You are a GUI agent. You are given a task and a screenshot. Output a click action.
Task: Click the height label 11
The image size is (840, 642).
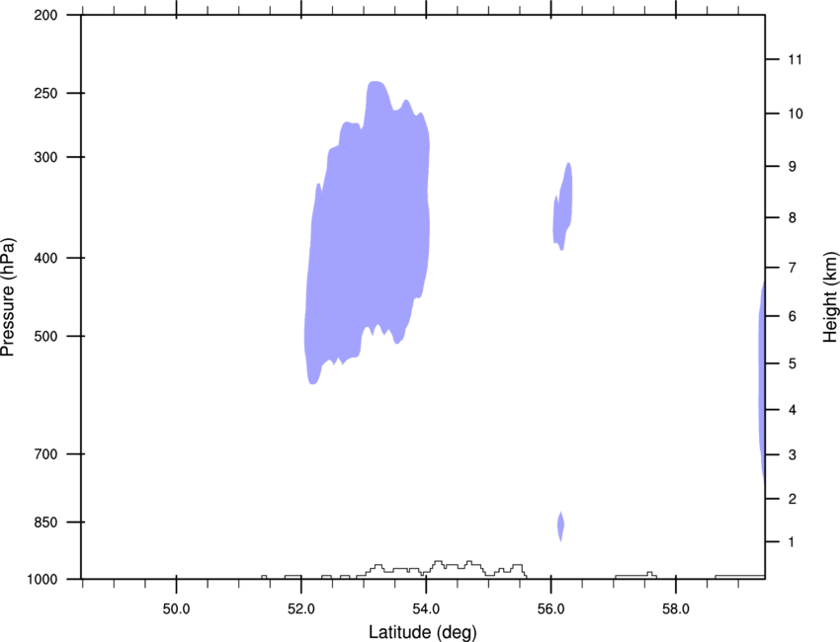coord(795,59)
